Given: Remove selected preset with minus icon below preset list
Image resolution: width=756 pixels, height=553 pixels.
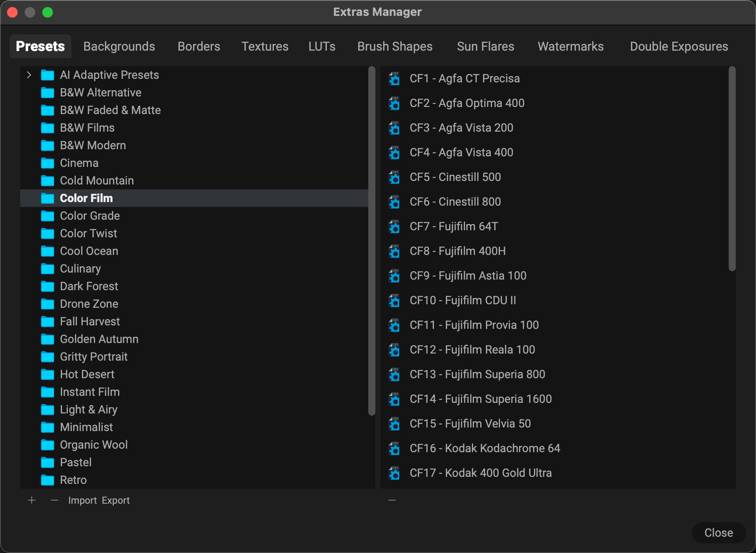Looking at the screenshot, I should (392, 500).
